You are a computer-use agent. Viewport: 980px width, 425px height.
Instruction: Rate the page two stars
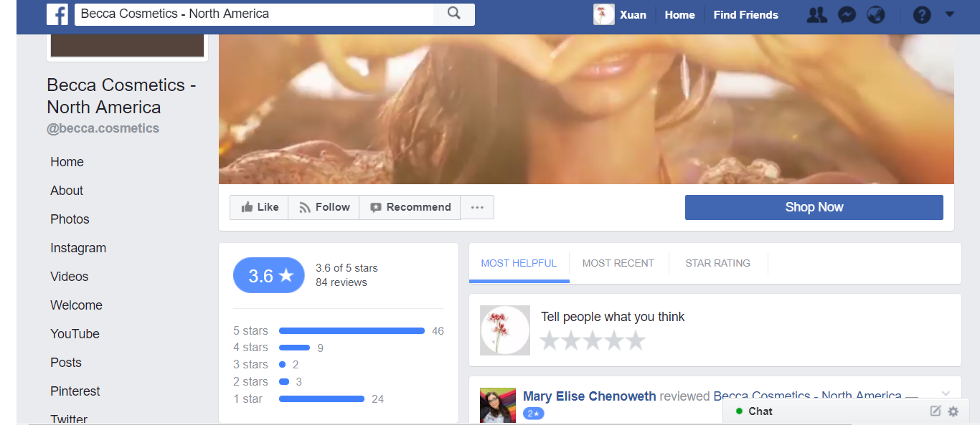click(571, 340)
